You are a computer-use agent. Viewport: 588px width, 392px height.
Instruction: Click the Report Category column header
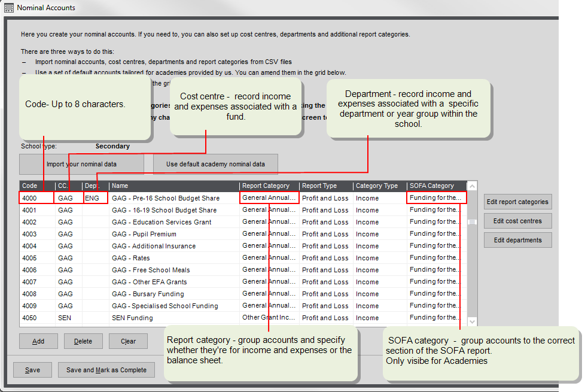(269, 186)
